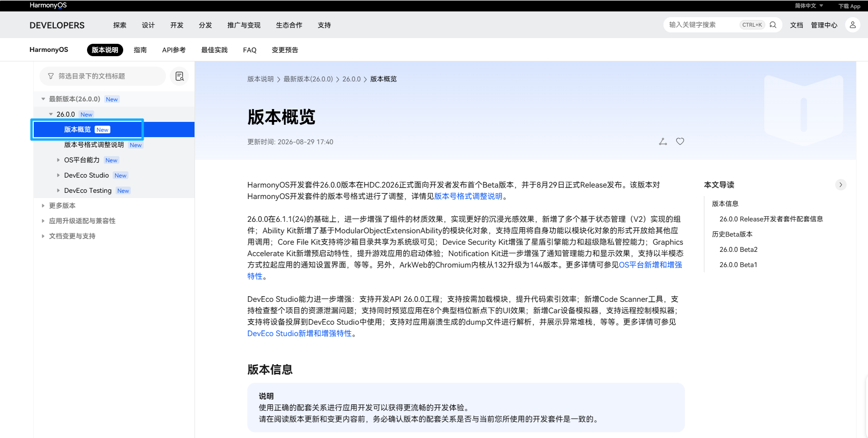Viewport: 868px width, 438px height.
Task: Expand the DevEco Studio node
Action: [59, 175]
